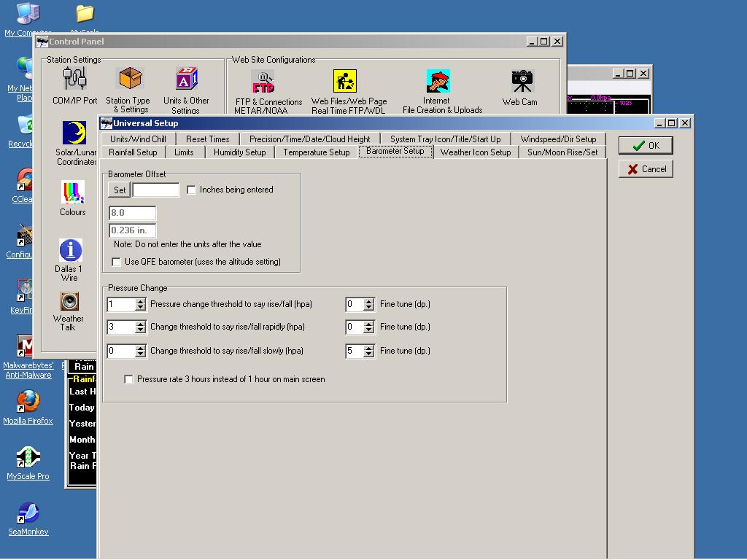
Task: Check Pressure rate 3 hours option
Action: pyautogui.click(x=129, y=380)
